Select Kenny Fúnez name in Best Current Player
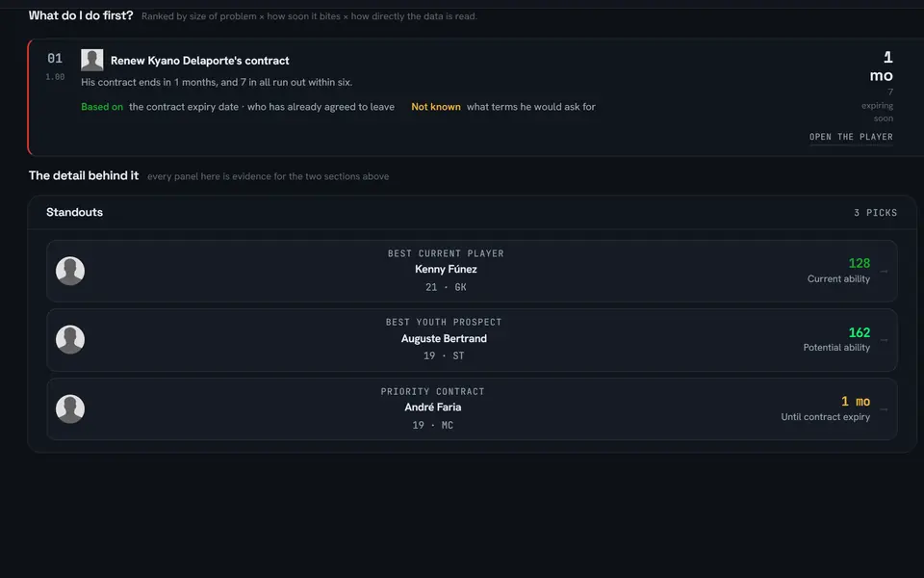Viewport: 924px width, 578px height. click(446, 269)
